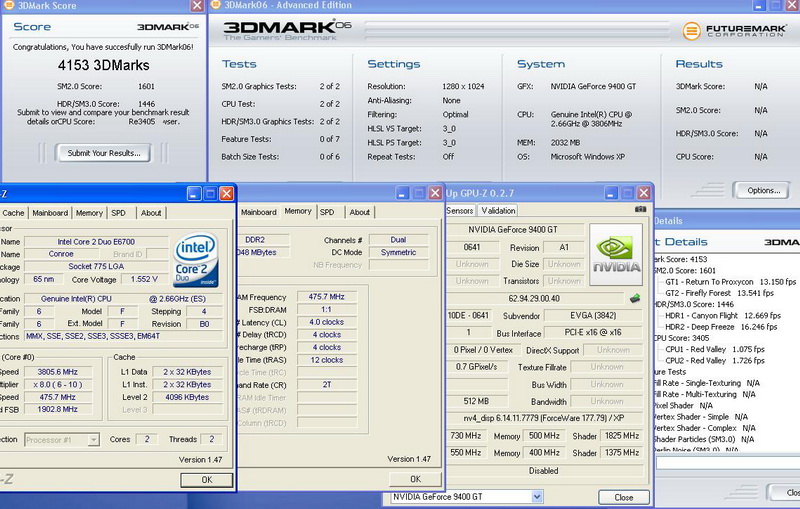Select HDR1 - Canyon Flight result

click(723, 315)
